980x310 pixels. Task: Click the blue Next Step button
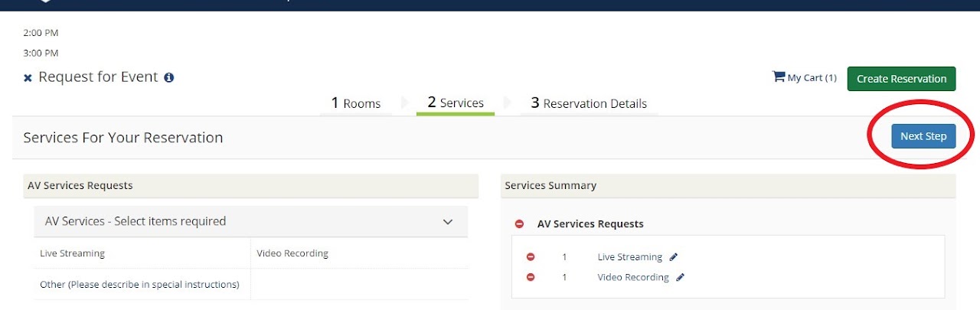923,136
